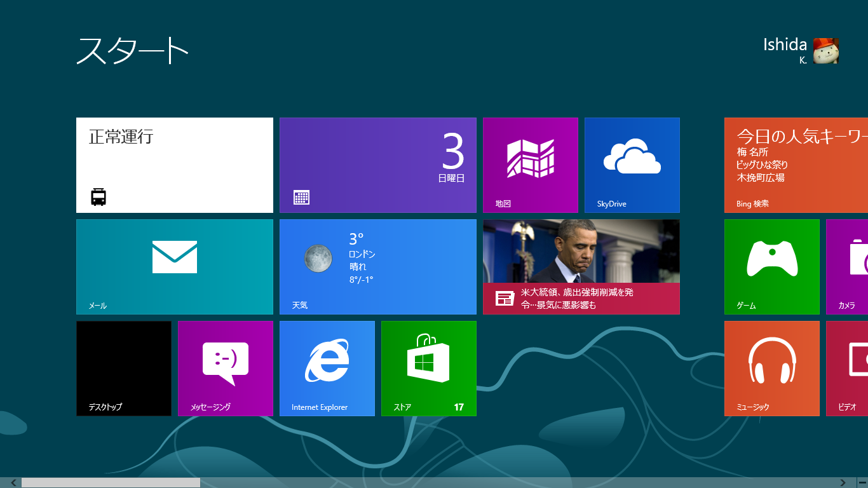
Task: Launch the Internet Explorer tile
Action: 327,369
